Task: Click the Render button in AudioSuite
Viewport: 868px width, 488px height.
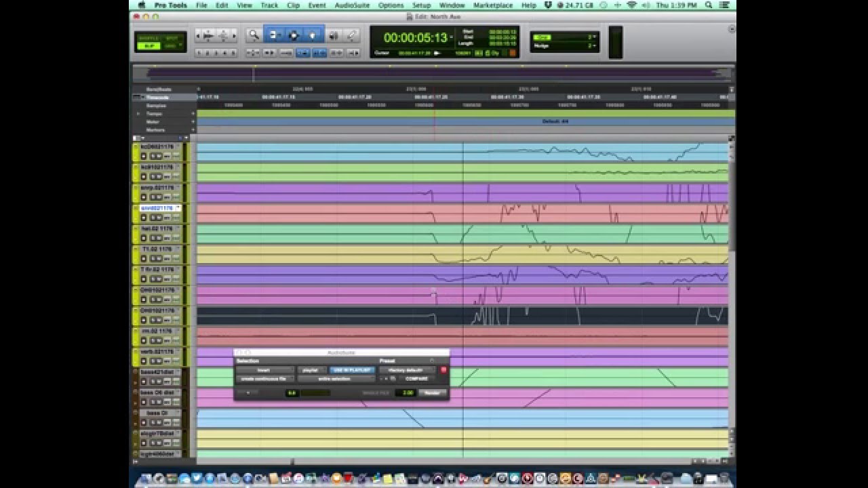Action: pos(432,392)
